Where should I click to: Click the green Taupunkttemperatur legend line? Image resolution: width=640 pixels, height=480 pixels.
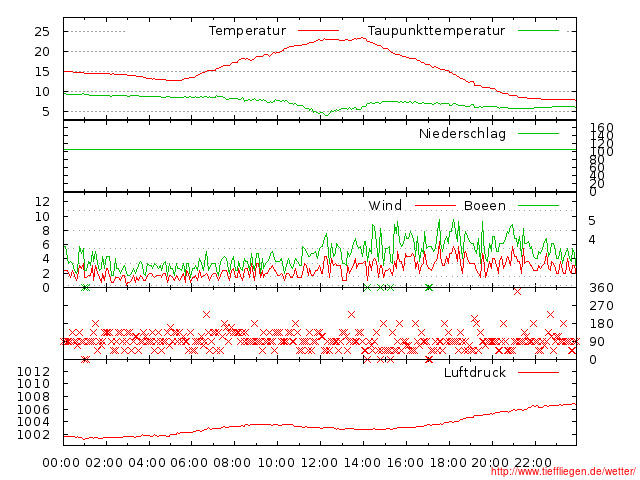538,31
